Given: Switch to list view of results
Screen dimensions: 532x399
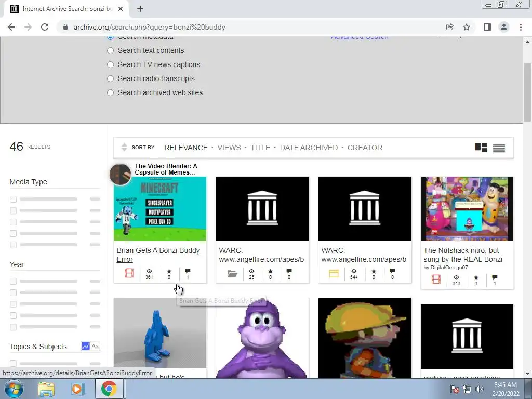Looking at the screenshot, I should coord(499,148).
